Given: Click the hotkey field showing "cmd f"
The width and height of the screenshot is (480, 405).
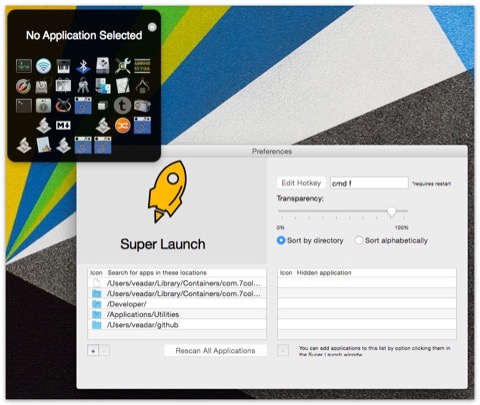Looking at the screenshot, I should [x=369, y=183].
